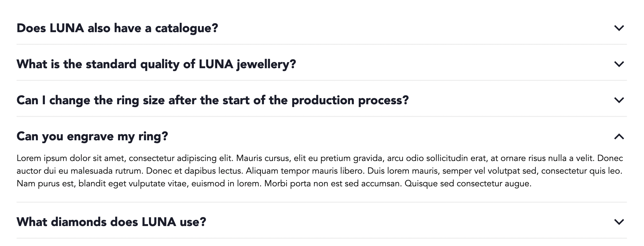Click the word 'jewellery?' in the quality question
644x246 pixels.
click(x=266, y=65)
